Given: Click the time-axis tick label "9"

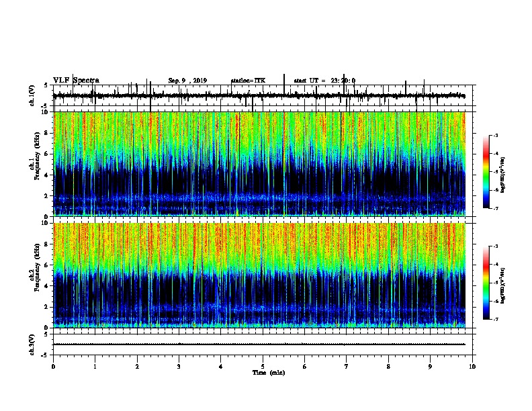Looking at the screenshot, I should [430, 367].
